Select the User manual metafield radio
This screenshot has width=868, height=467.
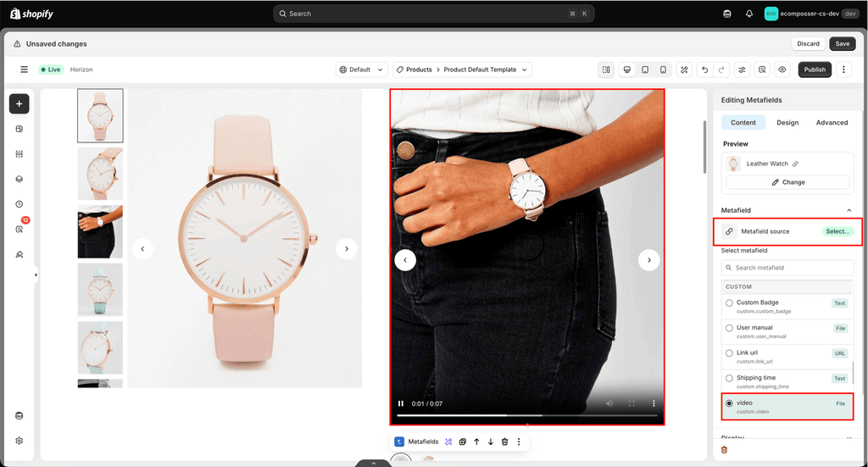point(729,328)
